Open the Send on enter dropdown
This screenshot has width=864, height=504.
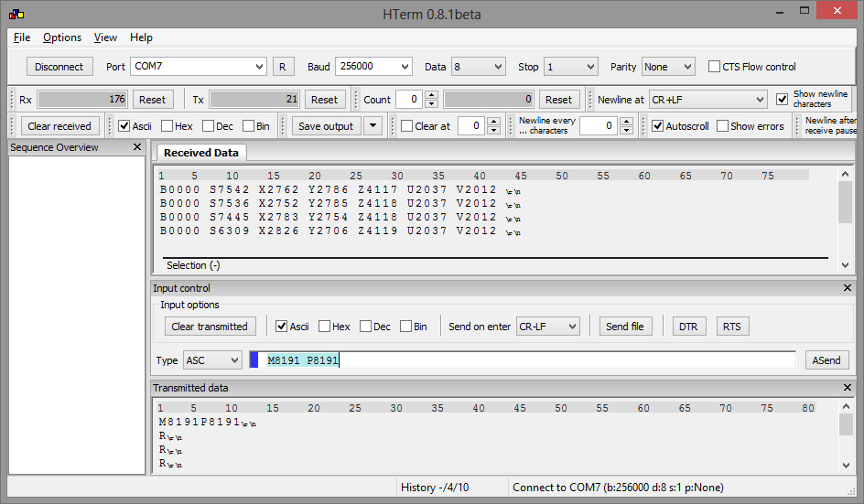(572, 327)
